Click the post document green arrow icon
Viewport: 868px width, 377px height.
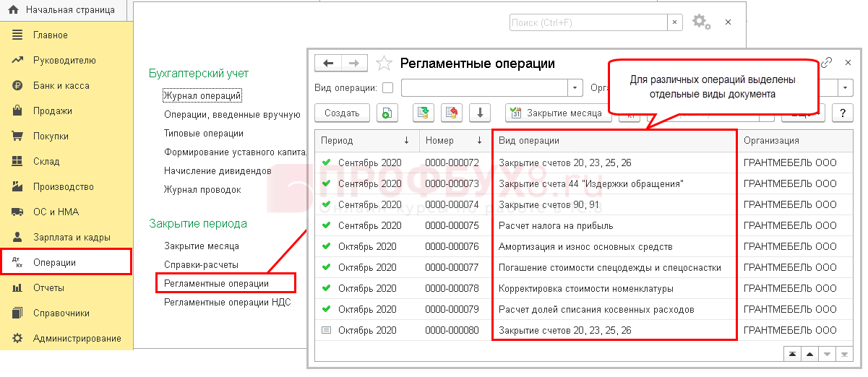tap(424, 113)
